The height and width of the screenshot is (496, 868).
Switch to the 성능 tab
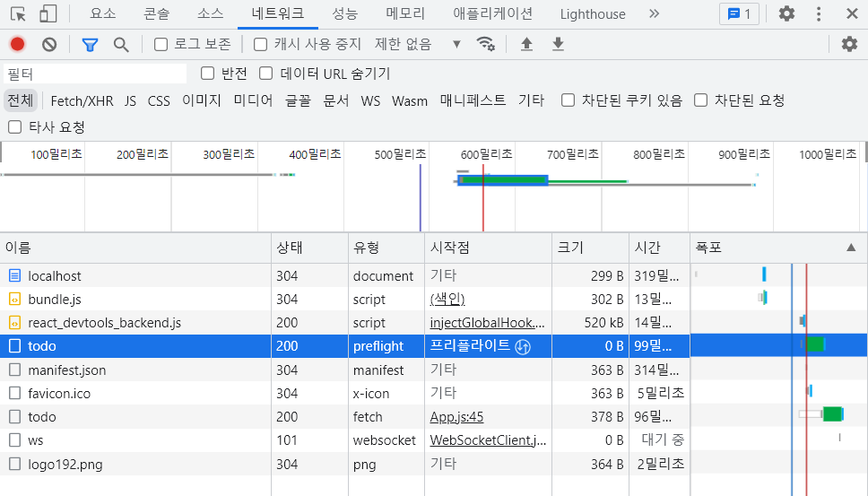point(345,13)
